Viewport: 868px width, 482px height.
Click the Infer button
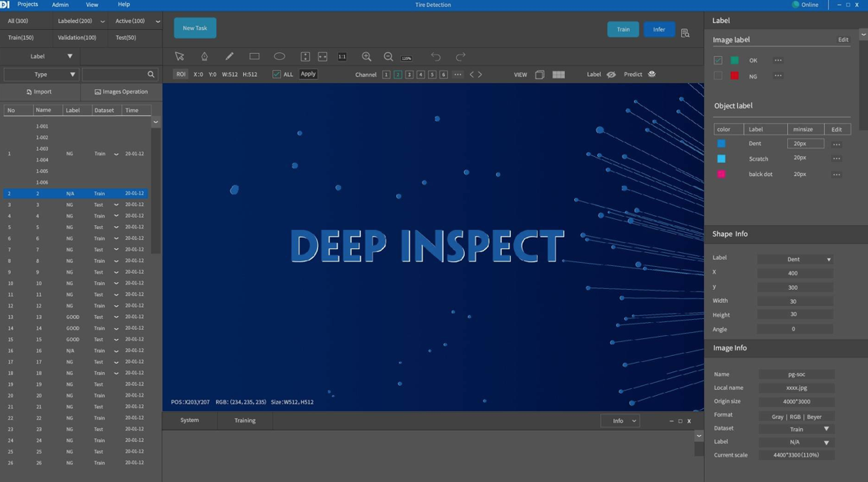pos(659,29)
